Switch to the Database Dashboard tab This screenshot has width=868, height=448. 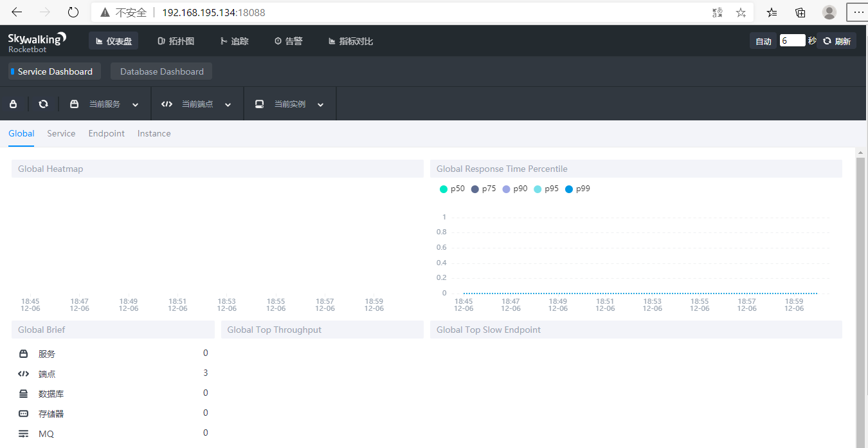(x=161, y=71)
